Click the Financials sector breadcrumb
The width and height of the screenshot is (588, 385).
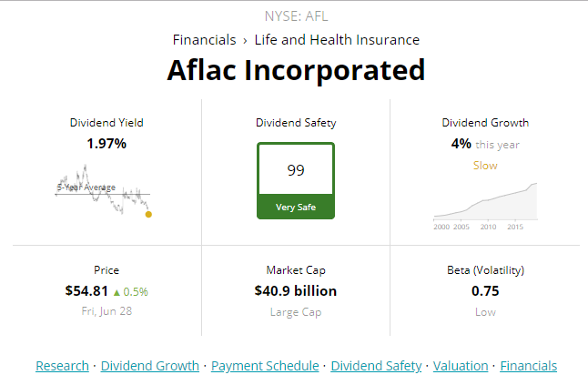pos(205,40)
